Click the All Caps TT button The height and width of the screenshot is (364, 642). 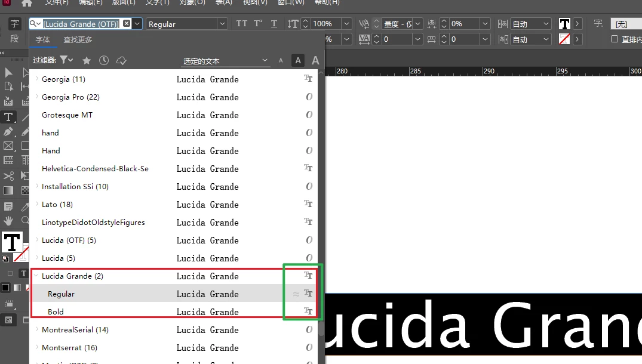[x=241, y=24]
